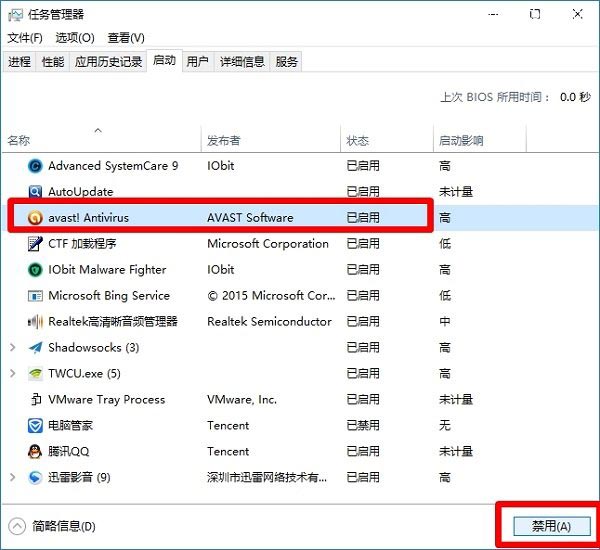Switch to the 性能 tab
Image resolution: width=600 pixels, height=550 pixels.
coord(53,62)
